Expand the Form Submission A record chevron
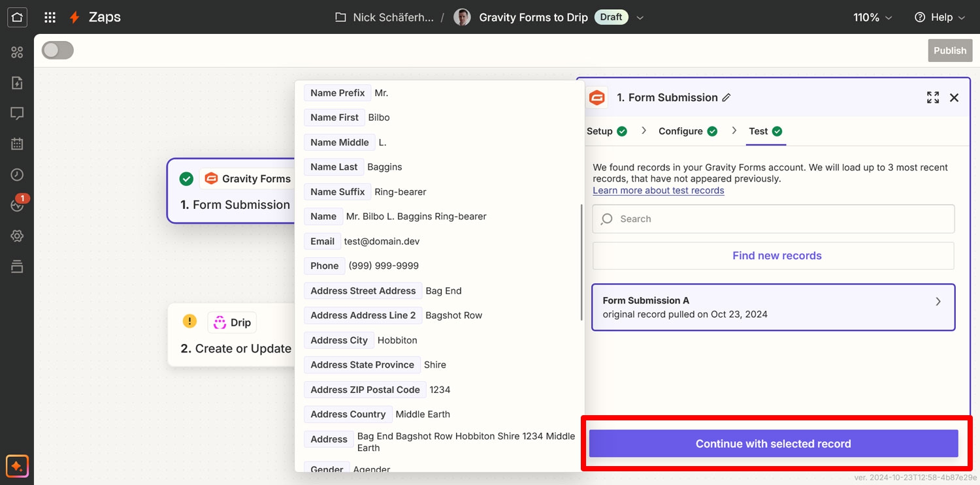The image size is (980, 485). tap(938, 302)
